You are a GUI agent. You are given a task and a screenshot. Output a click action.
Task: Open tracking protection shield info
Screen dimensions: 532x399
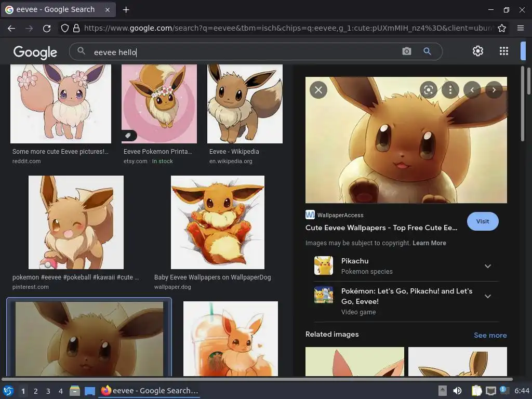point(64,28)
